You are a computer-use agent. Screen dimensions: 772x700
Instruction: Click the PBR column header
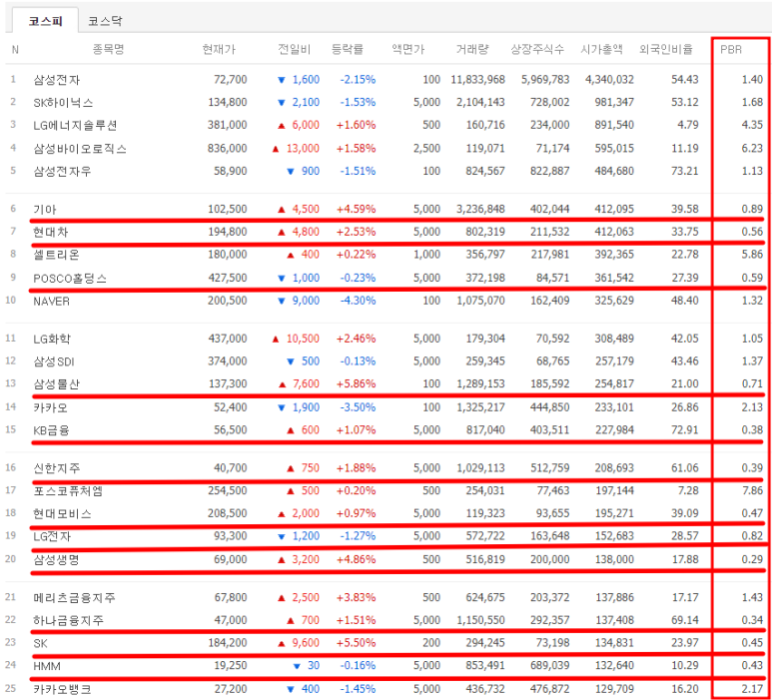[x=731, y=50]
